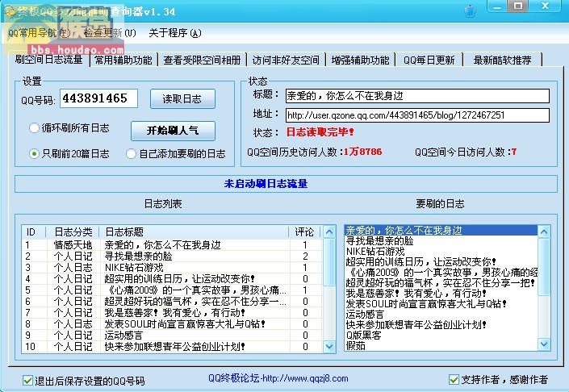Select 假茹 in 要刷的日志 list

tap(441, 345)
